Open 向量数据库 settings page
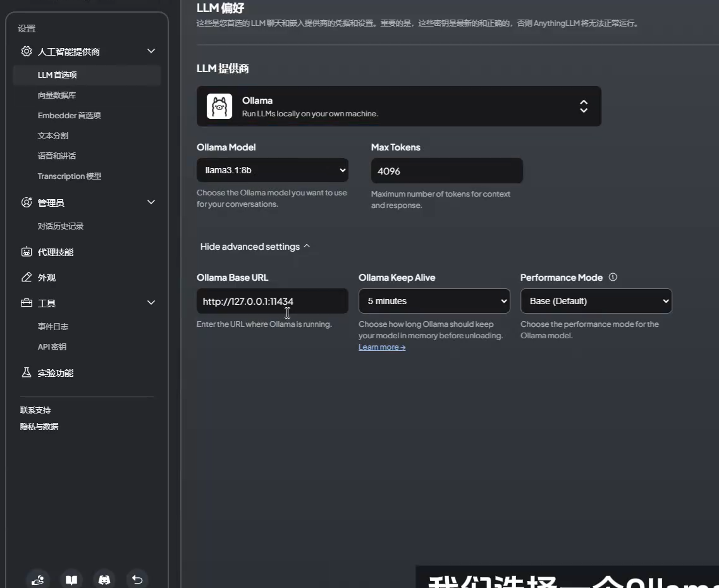The image size is (719, 588). [x=57, y=95]
